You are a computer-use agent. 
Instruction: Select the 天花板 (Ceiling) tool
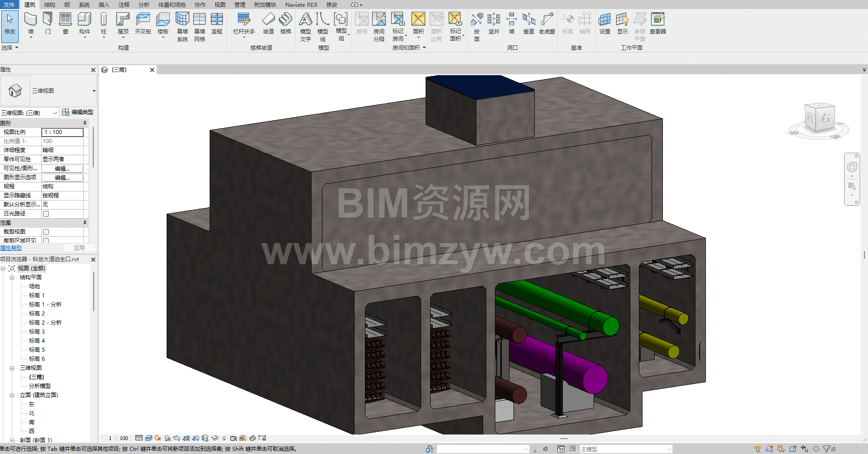143,24
